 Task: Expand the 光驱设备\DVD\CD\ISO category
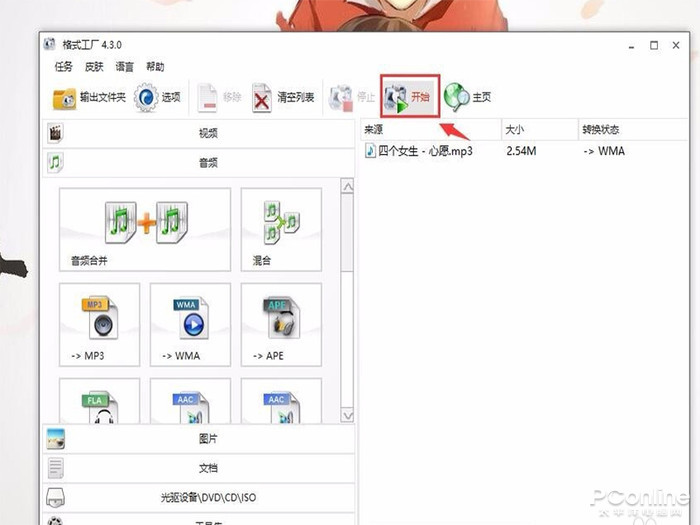(207, 497)
